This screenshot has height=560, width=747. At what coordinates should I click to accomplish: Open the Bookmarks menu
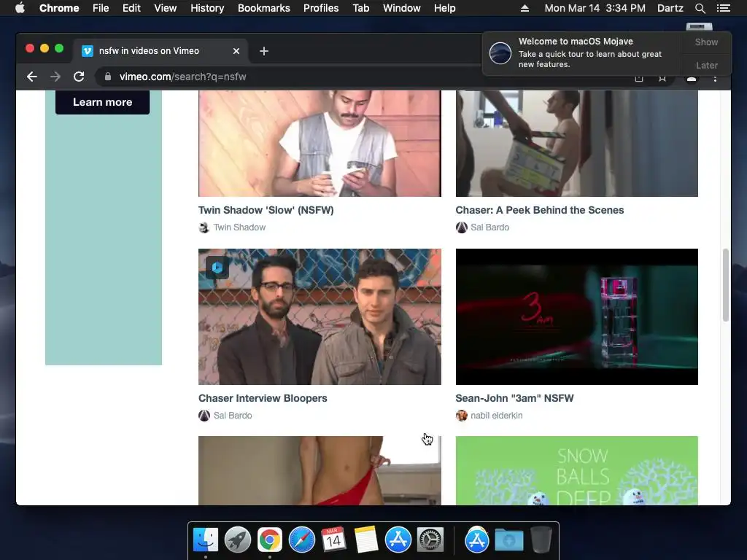click(264, 8)
